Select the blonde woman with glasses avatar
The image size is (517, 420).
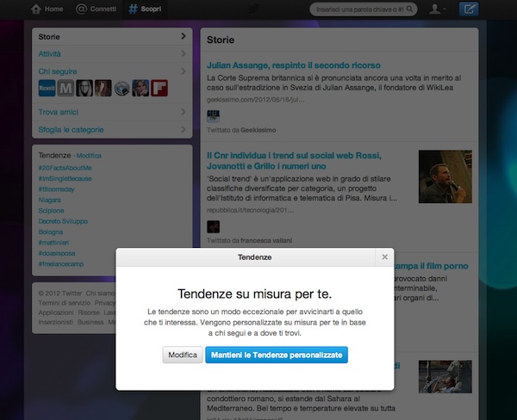pyautogui.click(x=84, y=88)
